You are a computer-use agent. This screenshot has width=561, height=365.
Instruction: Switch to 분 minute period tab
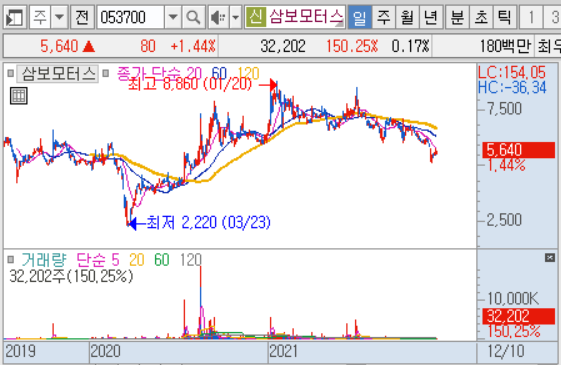pyautogui.click(x=457, y=17)
